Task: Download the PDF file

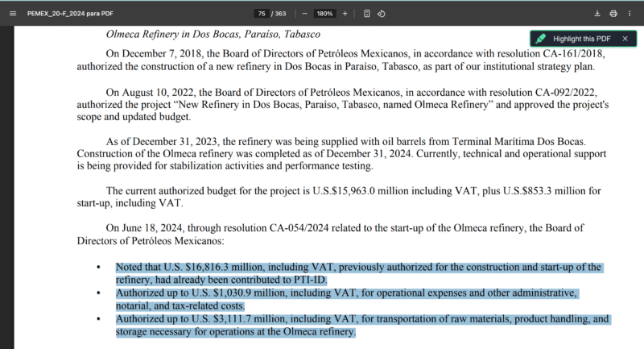Action: click(x=597, y=14)
